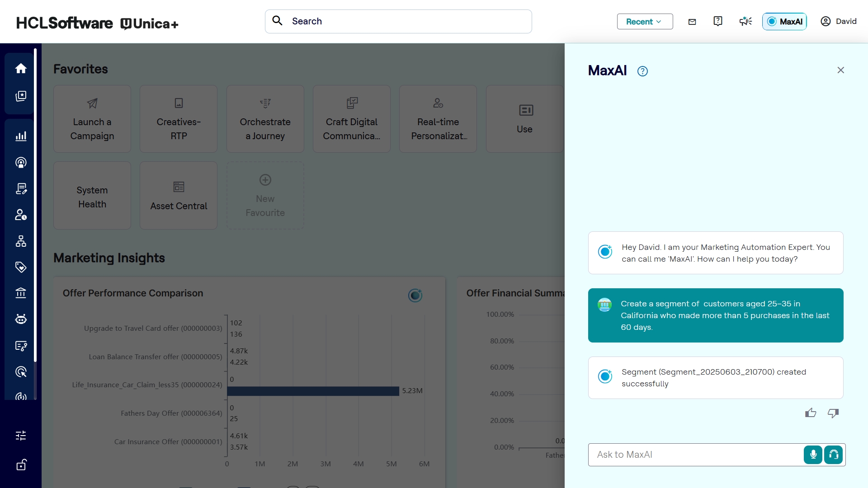Open the David user profile menu
The image size is (868, 488).
tap(839, 22)
